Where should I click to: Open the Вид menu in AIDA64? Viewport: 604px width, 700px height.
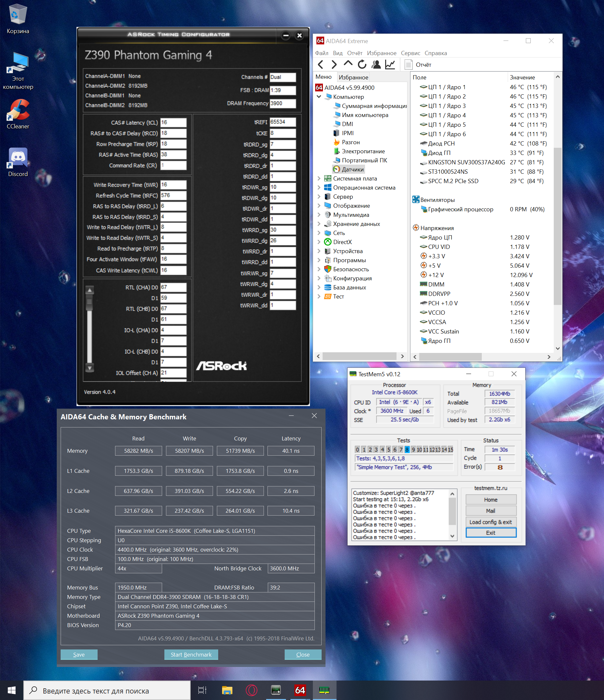click(338, 53)
